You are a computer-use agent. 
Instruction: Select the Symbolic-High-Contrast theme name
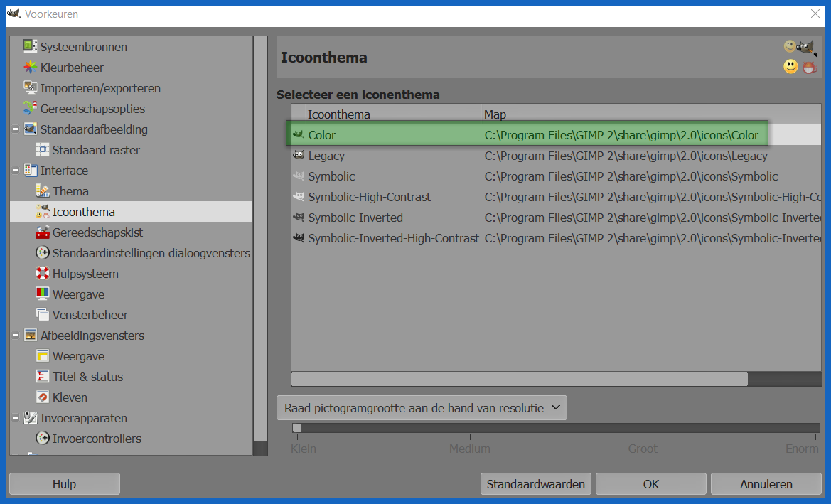click(x=370, y=197)
